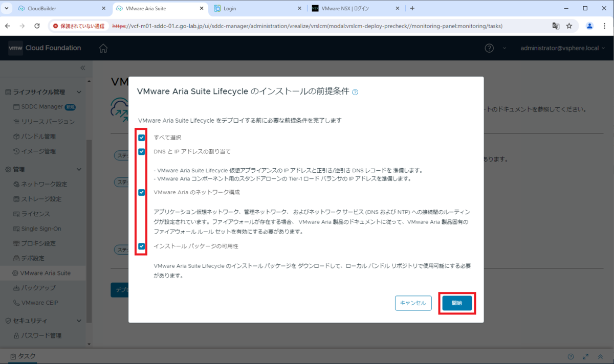
Task: Switch to the Login browser tab
Action: pyautogui.click(x=258, y=8)
